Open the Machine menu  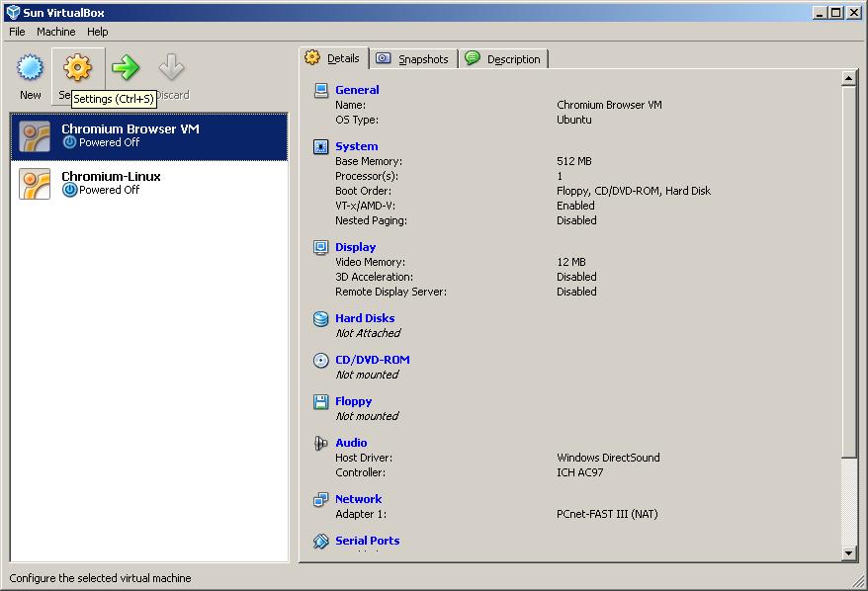[x=56, y=32]
